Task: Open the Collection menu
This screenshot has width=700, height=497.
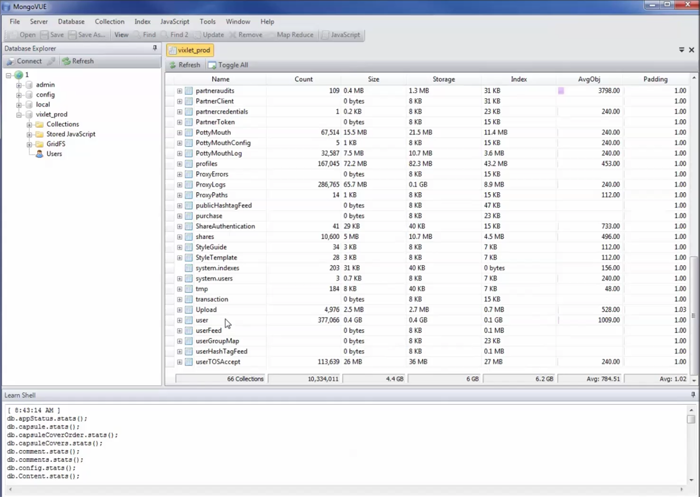Action: [x=109, y=21]
